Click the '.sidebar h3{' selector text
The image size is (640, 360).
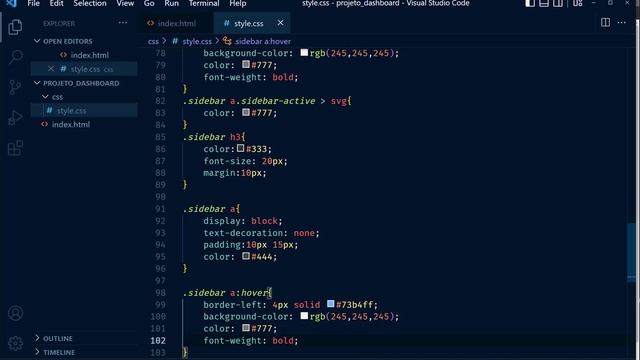click(214, 137)
